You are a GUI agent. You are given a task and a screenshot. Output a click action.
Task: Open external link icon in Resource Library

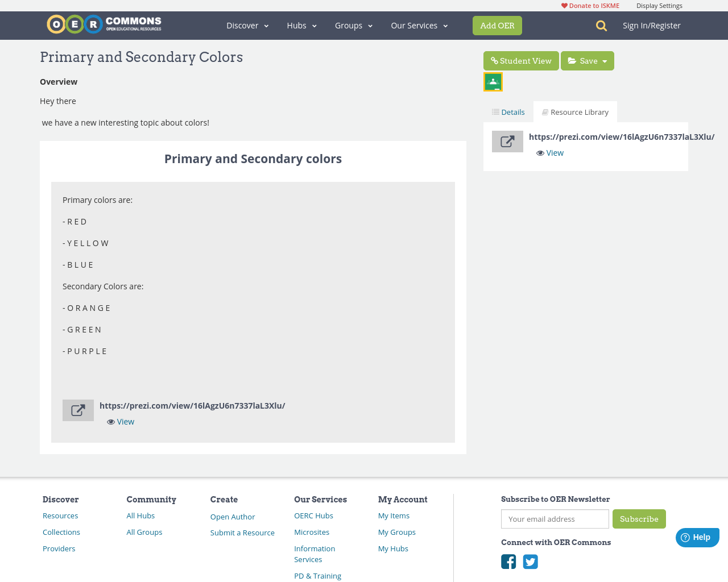(507, 140)
